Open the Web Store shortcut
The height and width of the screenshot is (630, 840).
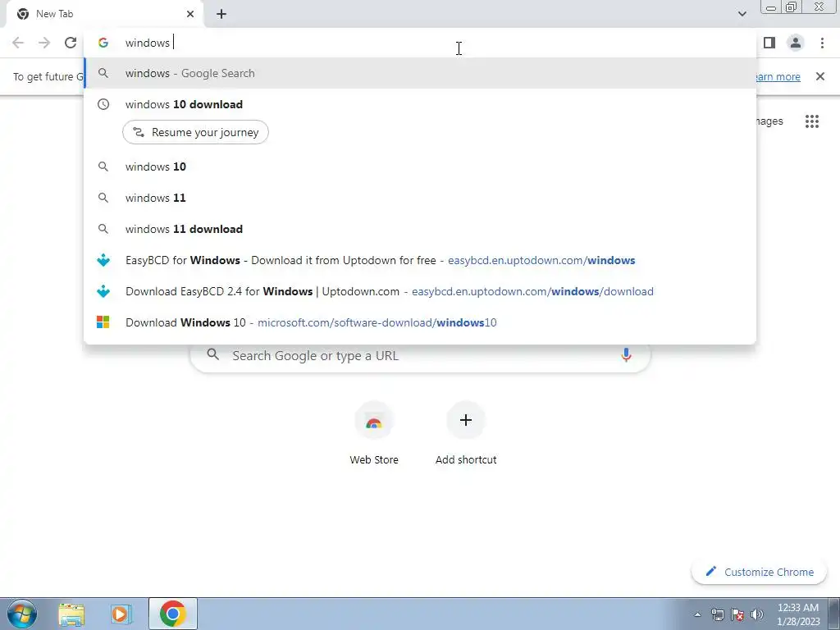tap(374, 434)
